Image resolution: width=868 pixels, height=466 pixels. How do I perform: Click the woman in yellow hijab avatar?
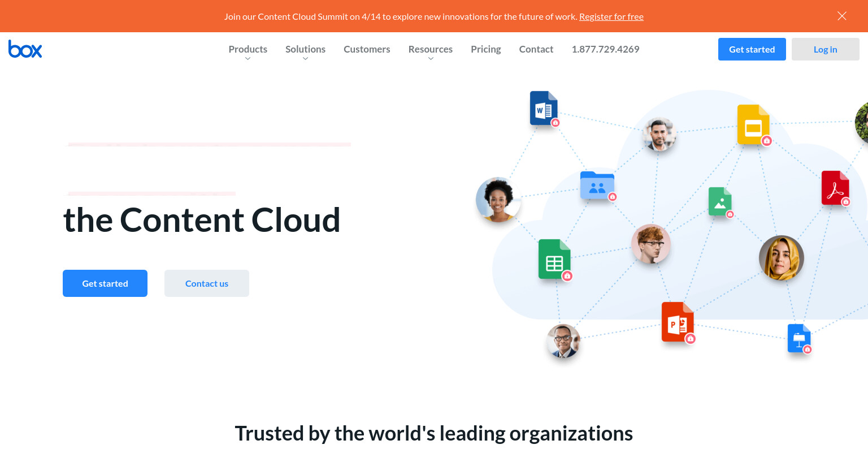782,258
